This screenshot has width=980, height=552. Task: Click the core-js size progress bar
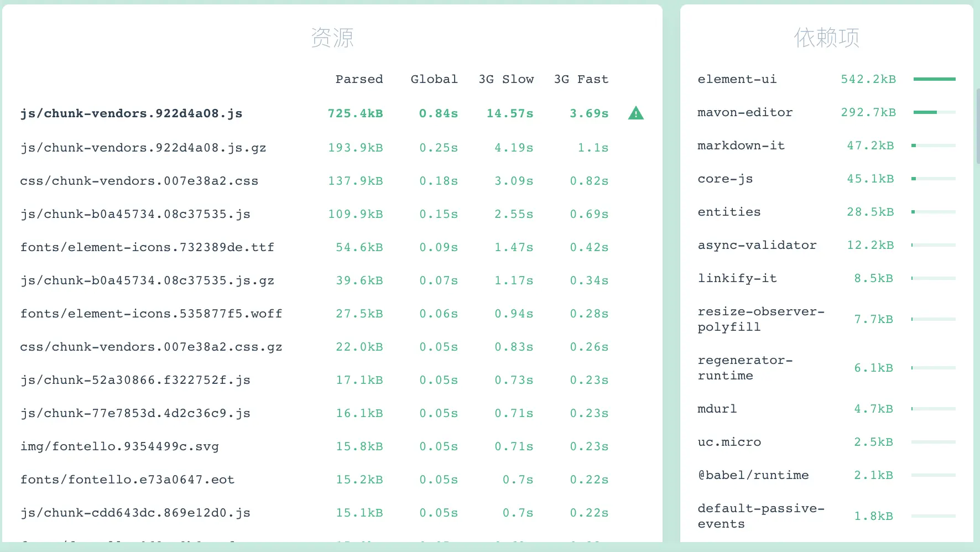tap(934, 179)
